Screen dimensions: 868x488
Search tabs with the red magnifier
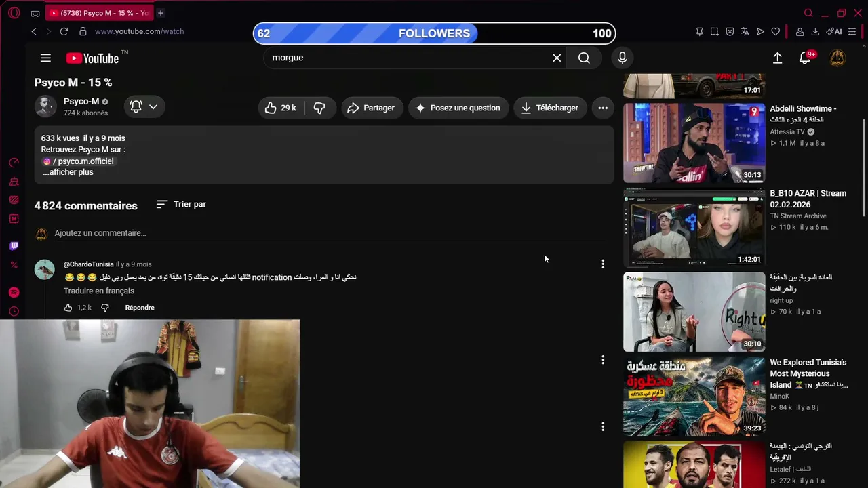808,13
